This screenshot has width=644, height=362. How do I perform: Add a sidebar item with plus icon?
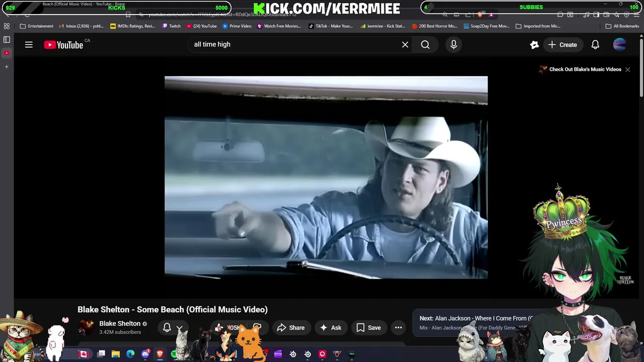coord(7,66)
